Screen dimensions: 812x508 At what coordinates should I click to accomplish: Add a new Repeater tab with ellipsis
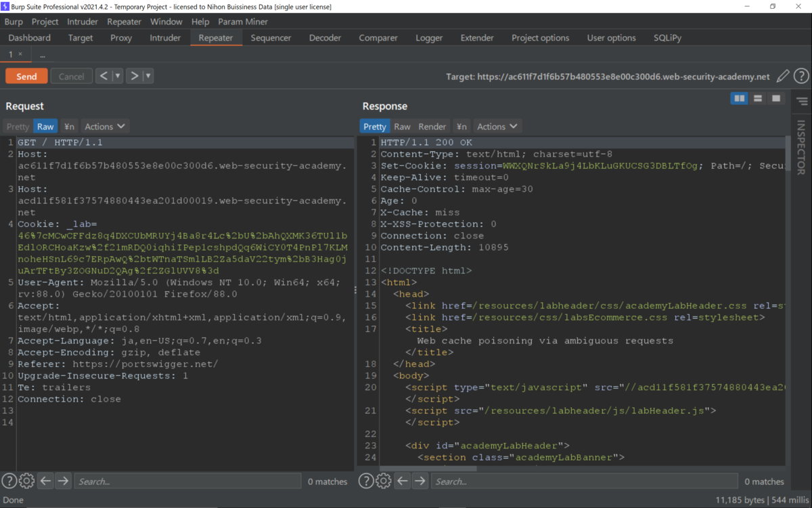coord(42,55)
